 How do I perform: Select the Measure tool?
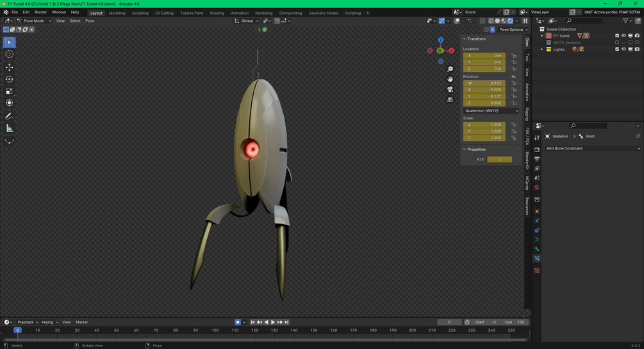click(10, 129)
